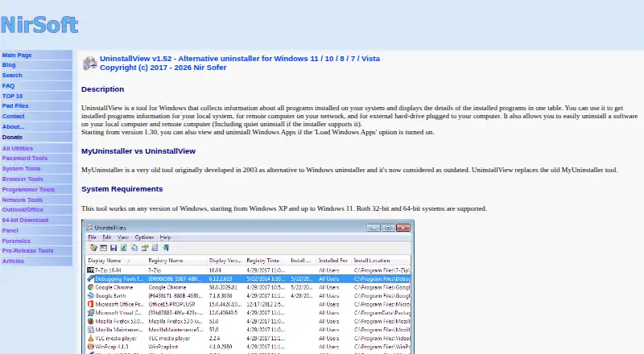Click the About... sidebar link

point(13,127)
